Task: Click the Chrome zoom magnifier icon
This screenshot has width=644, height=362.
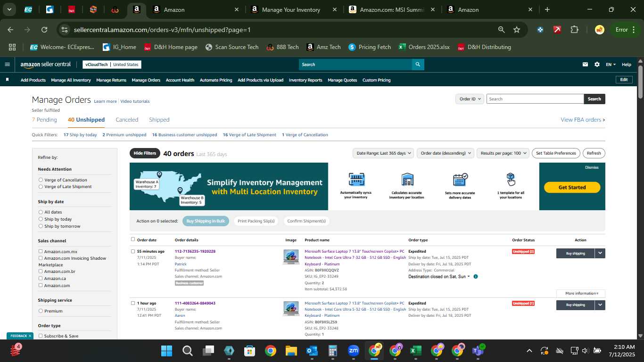Action: click(502, 30)
